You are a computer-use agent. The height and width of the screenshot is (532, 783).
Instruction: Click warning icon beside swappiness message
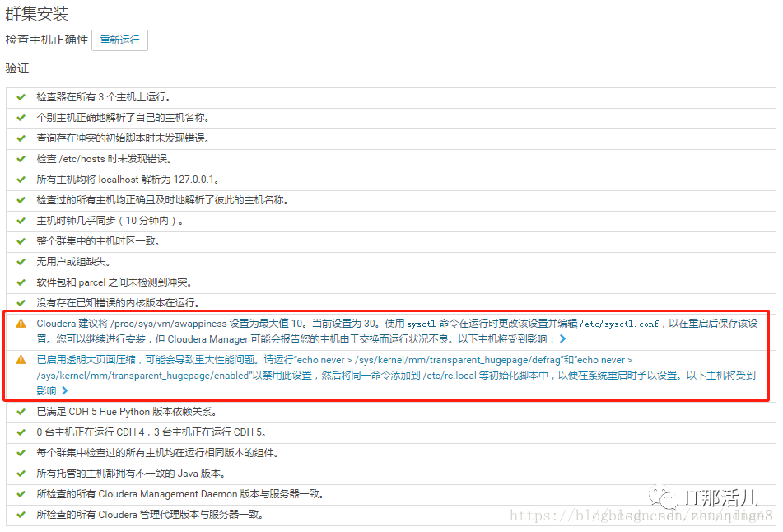[x=21, y=324]
